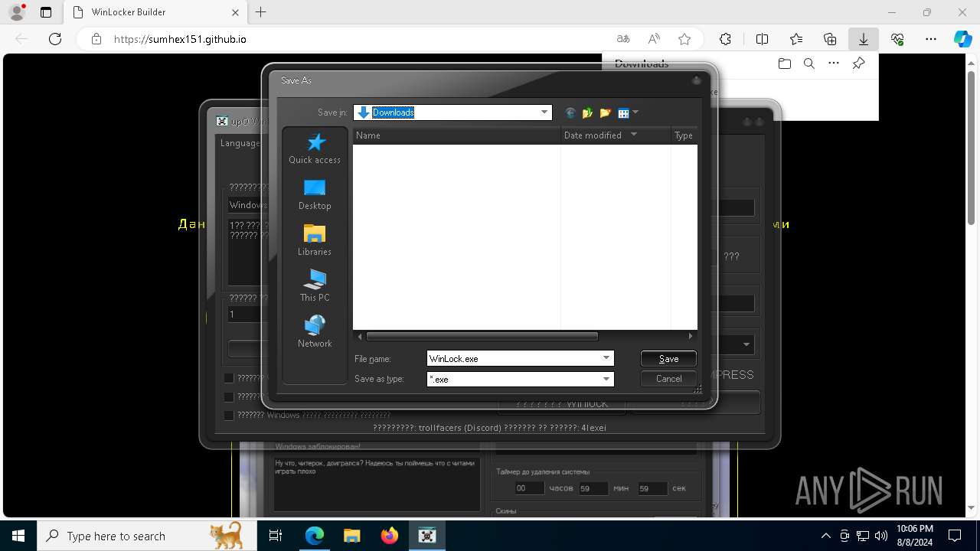
Task: Click the Save button
Action: [668, 358]
